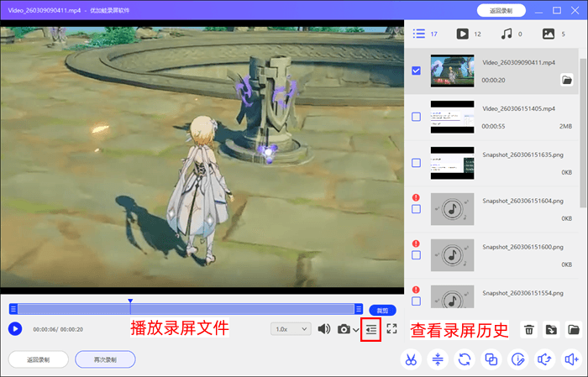Image resolution: width=588 pixels, height=377 pixels.
Task: Mute the playback volume speaker icon
Action: 323,329
